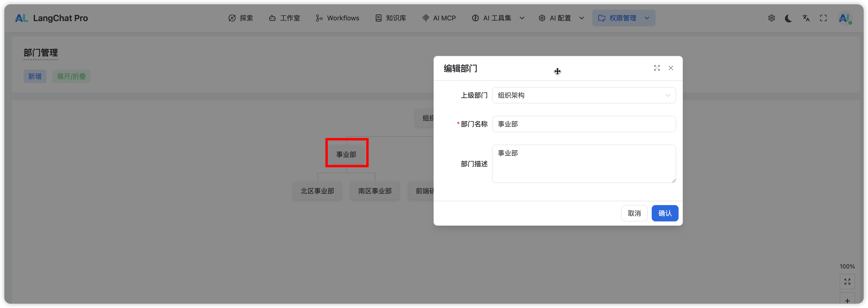Go to 知识库 page
868x308 pixels.
(x=391, y=18)
